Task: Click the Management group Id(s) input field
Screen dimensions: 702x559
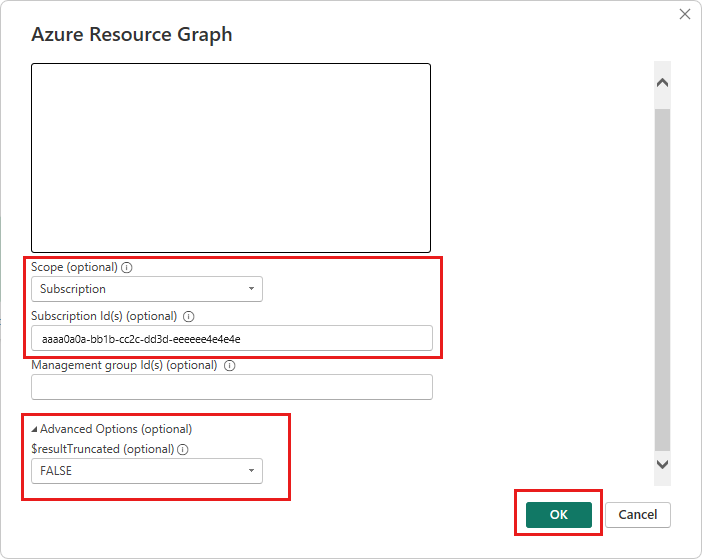Action: tap(232, 387)
